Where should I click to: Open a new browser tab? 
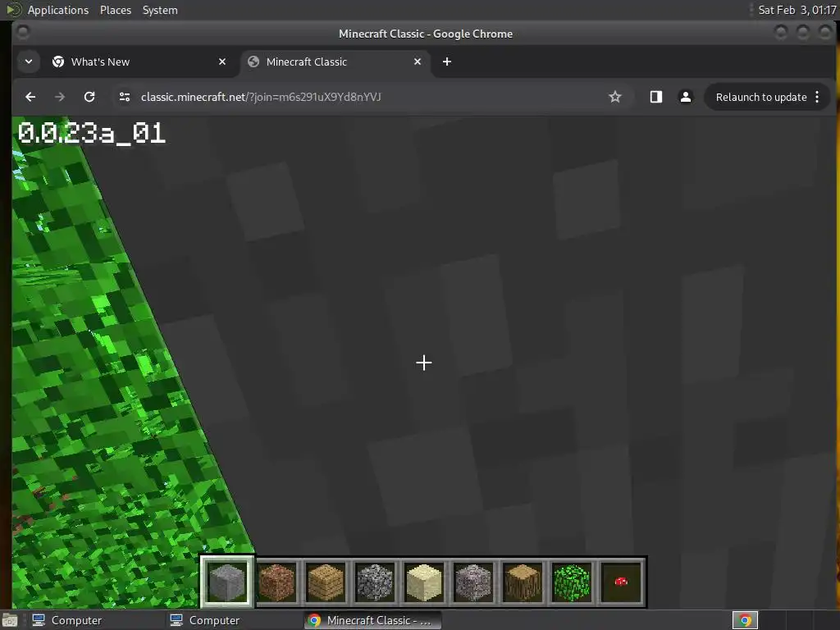(x=447, y=62)
